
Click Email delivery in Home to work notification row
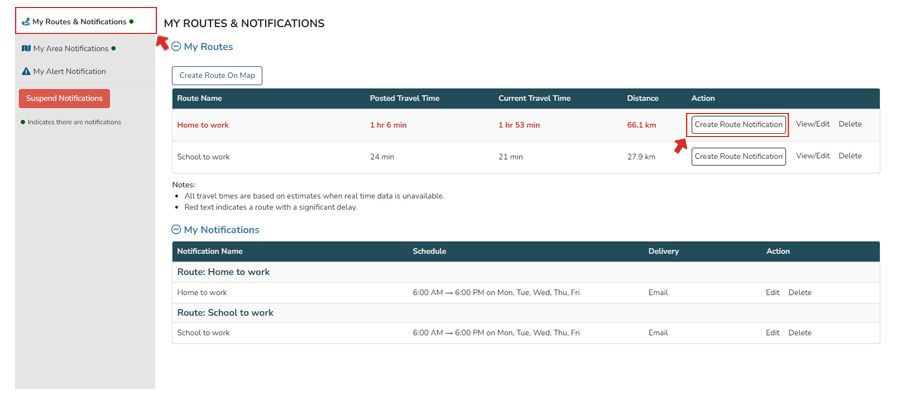[x=658, y=293]
